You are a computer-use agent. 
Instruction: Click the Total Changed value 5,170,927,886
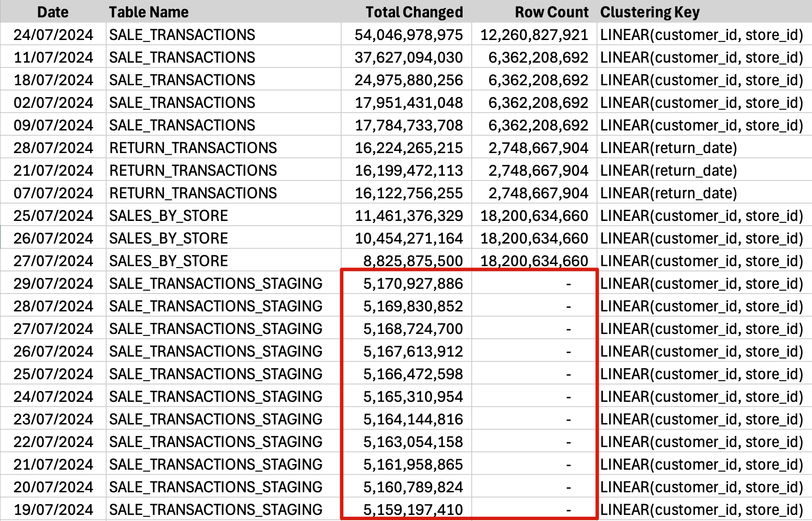(x=406, y=283)
